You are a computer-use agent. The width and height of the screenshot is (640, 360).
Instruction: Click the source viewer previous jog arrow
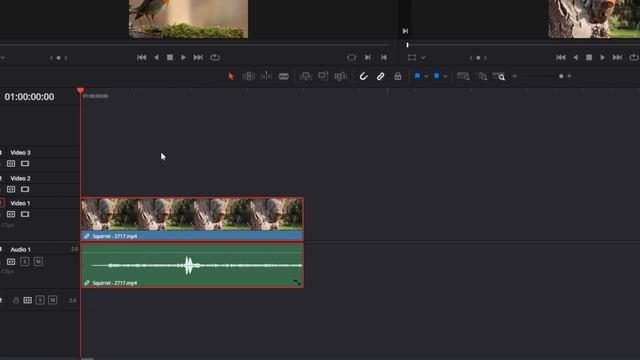51,58
